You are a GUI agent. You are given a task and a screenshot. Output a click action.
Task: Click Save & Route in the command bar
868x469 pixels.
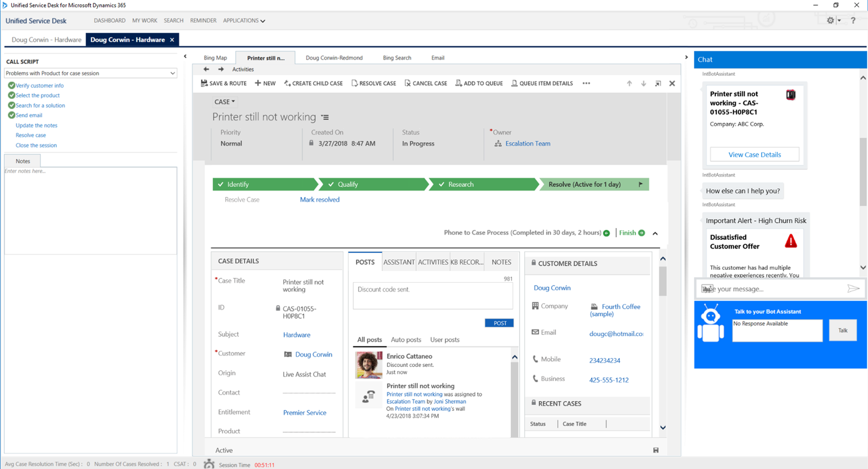[224, 84]
